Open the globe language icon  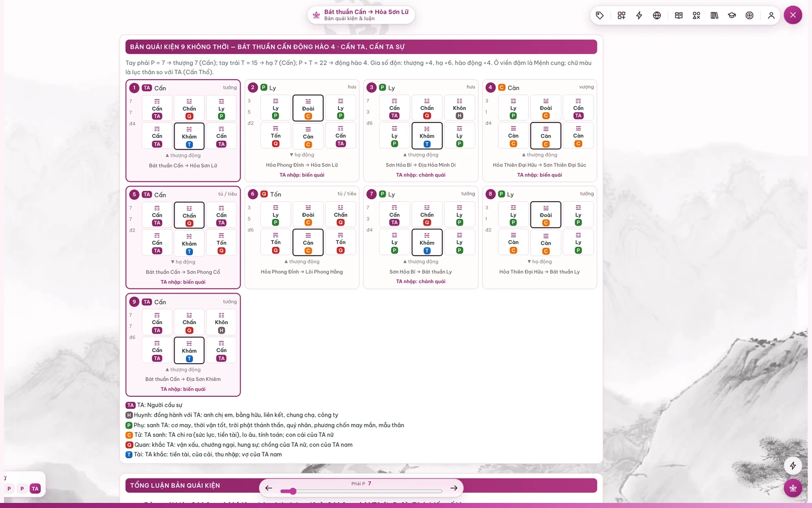tap(657, 15)
